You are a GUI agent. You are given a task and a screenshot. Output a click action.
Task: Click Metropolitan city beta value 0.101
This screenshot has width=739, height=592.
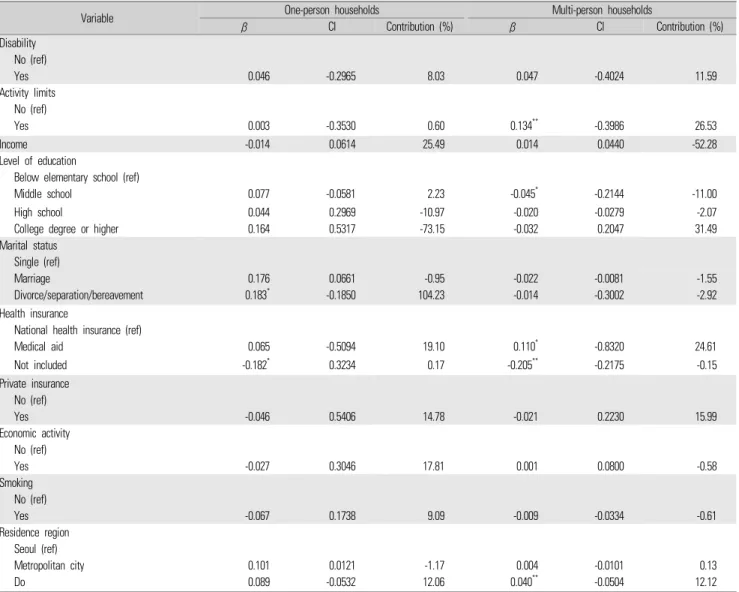coord(259,566)
